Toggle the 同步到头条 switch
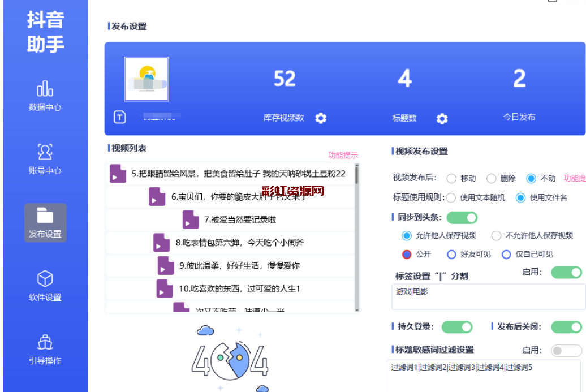Viewport: 586px width, 392px height. [x=462, y=218]
